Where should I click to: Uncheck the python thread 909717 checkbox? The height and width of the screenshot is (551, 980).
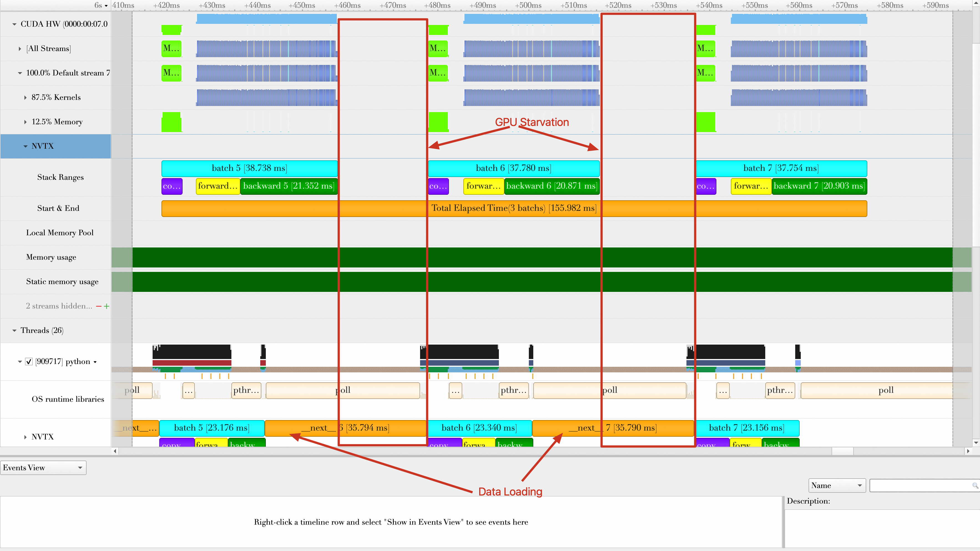[29, 362]
